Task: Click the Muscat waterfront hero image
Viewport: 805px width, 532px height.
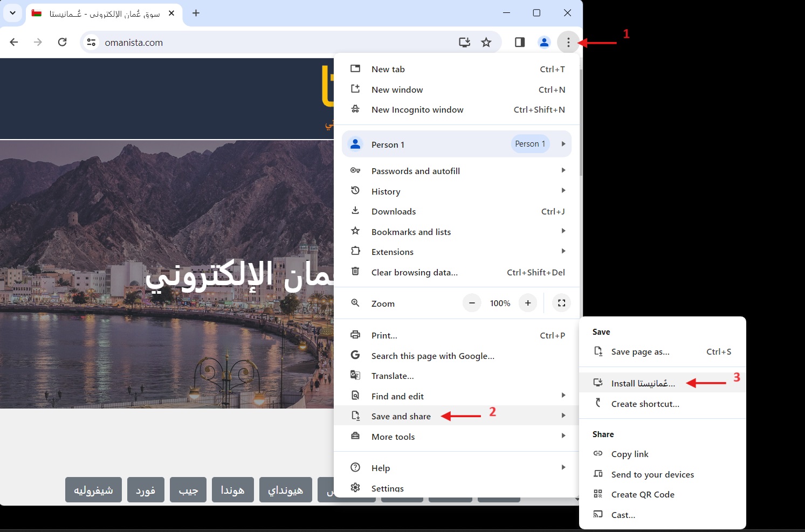Action: pyautogui.click(x=167, y=274)
